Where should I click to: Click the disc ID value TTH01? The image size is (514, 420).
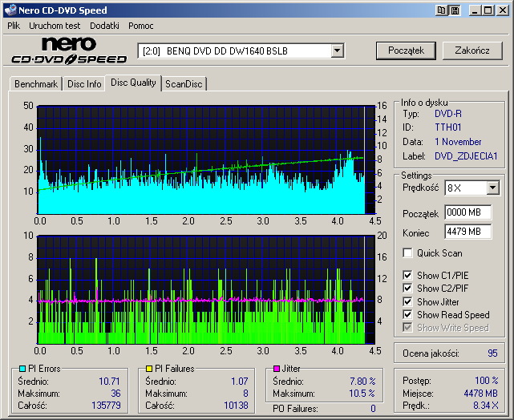[447, 127]
